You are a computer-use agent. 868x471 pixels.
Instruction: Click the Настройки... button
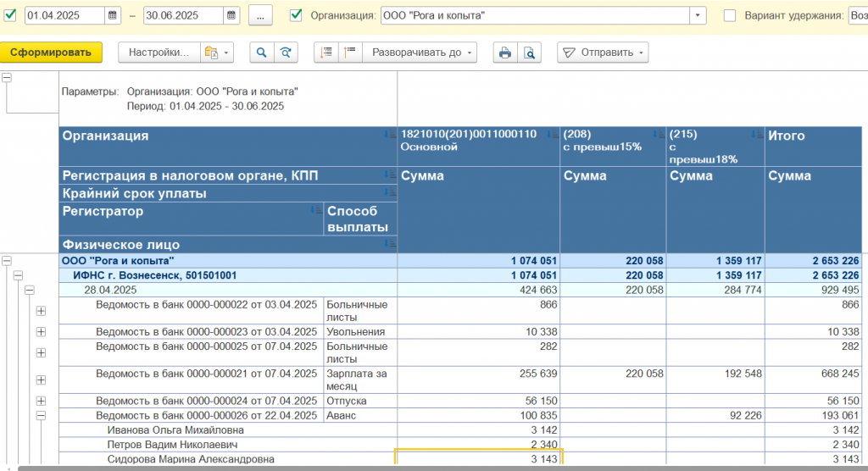[x=159, y=53]
